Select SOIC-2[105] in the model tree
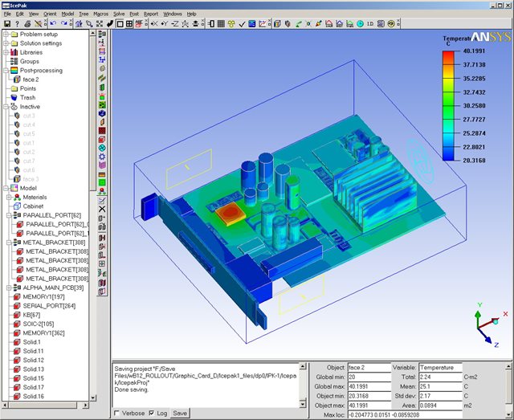Image resolution: width=514 pixels, height=420 pixels. [x=39, y=324]
